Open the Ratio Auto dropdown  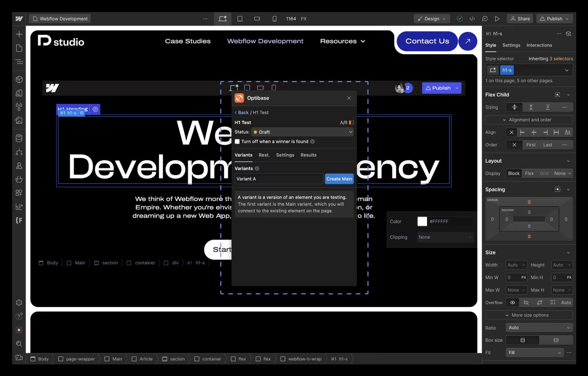click(539, 328)
